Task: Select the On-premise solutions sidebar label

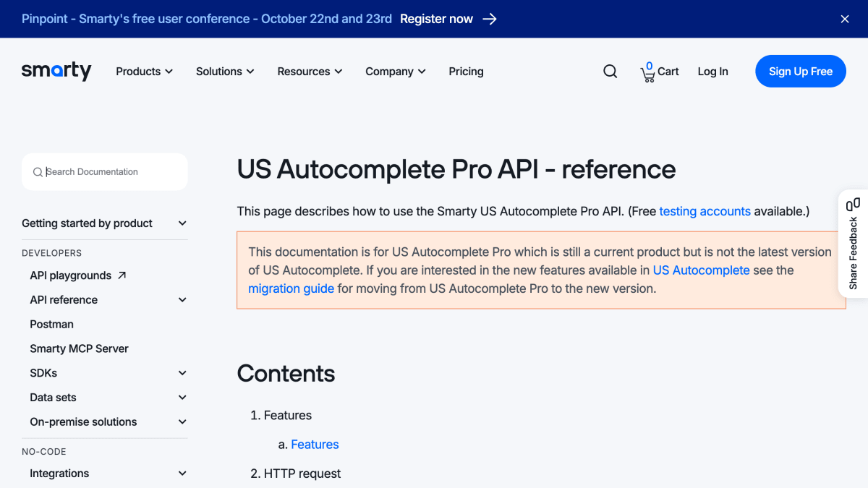Action: (83, 422)
